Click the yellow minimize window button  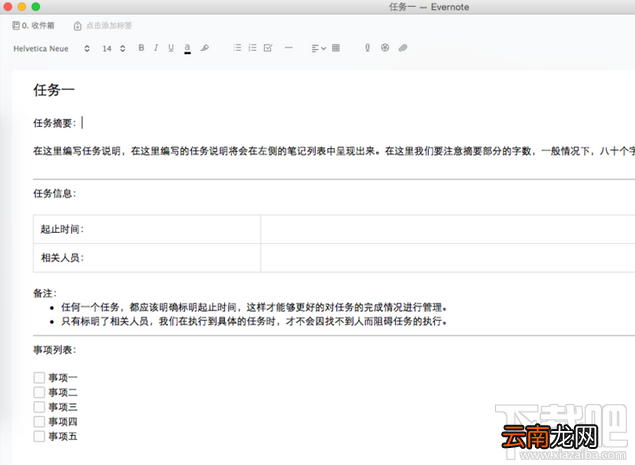click(x=22, y=6)
